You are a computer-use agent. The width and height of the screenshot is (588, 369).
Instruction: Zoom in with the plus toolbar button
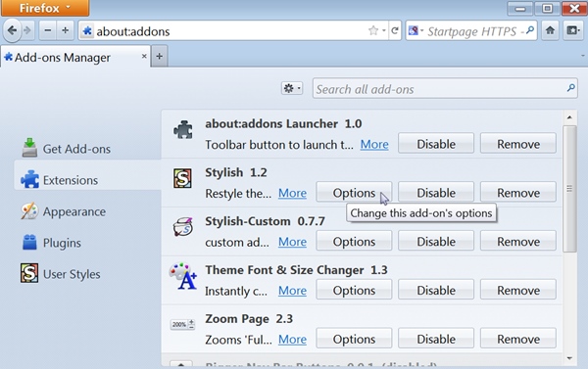[66, 30]
